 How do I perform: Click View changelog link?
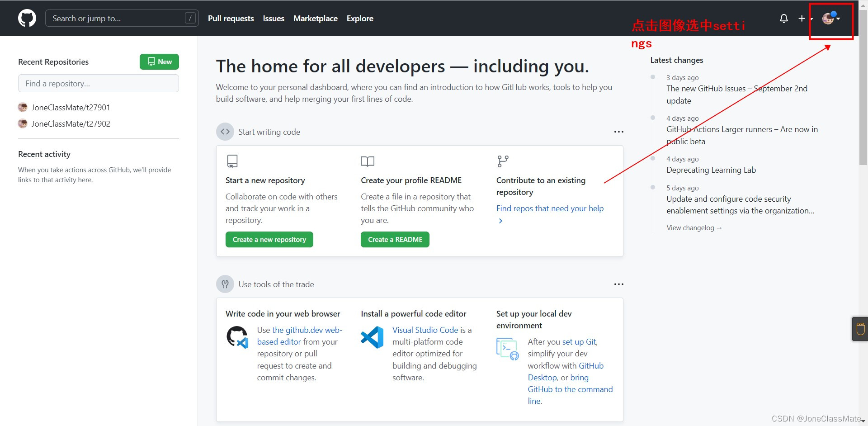[x=694, y=228]
